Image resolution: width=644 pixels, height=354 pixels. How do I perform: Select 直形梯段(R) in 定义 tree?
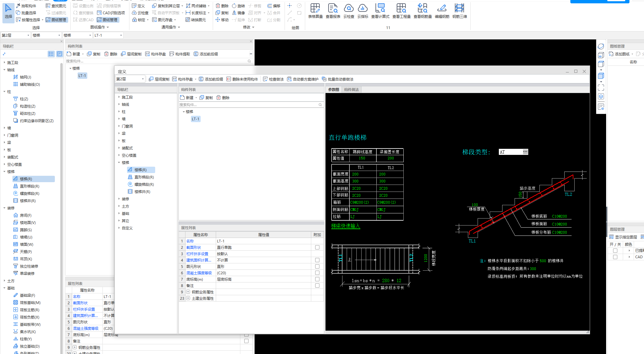pyautogui.click(x=141, y=177)
